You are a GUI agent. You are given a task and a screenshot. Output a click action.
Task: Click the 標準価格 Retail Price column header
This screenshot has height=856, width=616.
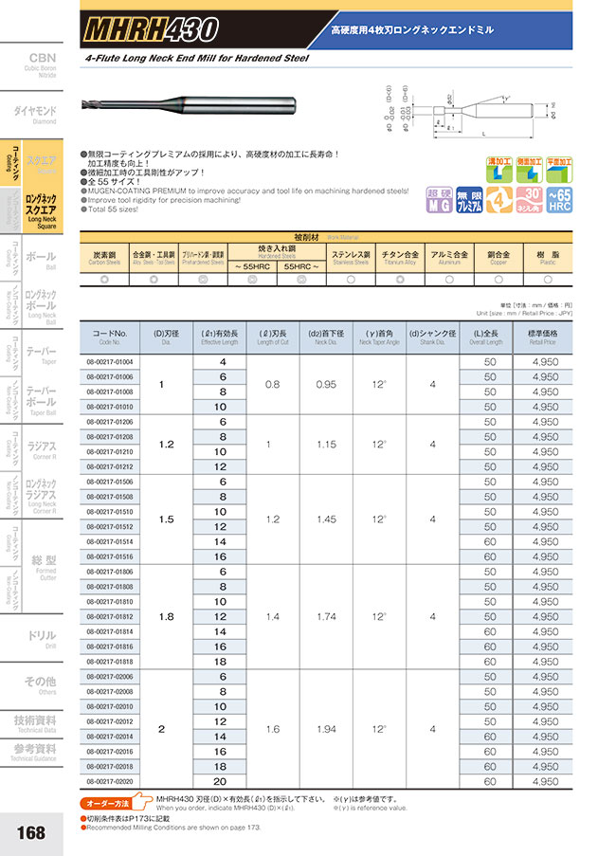pos(543,337)
